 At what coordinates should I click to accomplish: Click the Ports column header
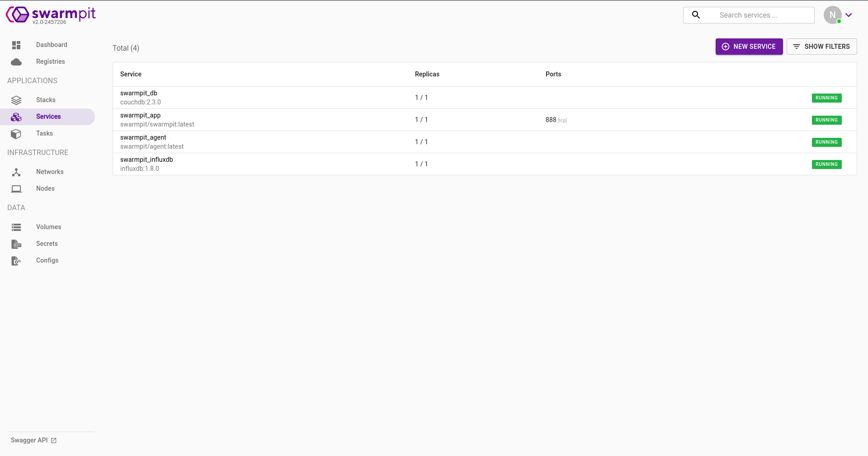click(553, 74)
